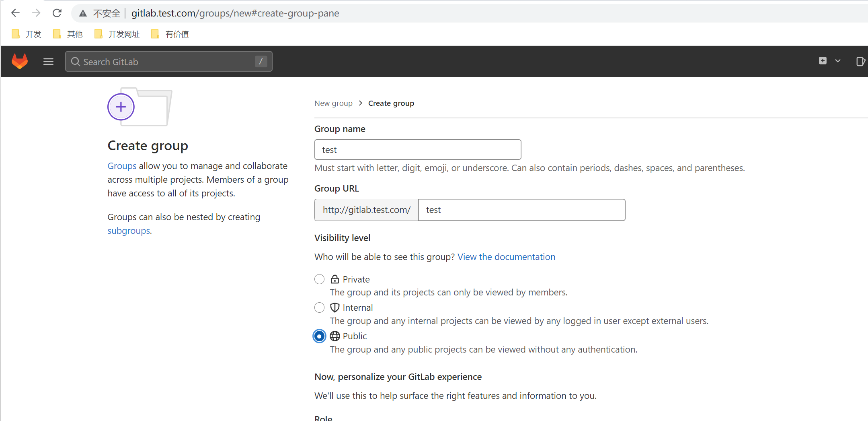868x421 pixels.
Task: Focus the Search GitLab box
Action: tap(169, 62)
